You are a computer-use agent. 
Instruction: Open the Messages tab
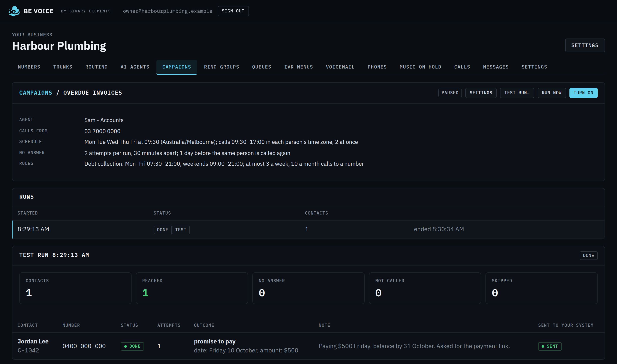pos(496,67)
